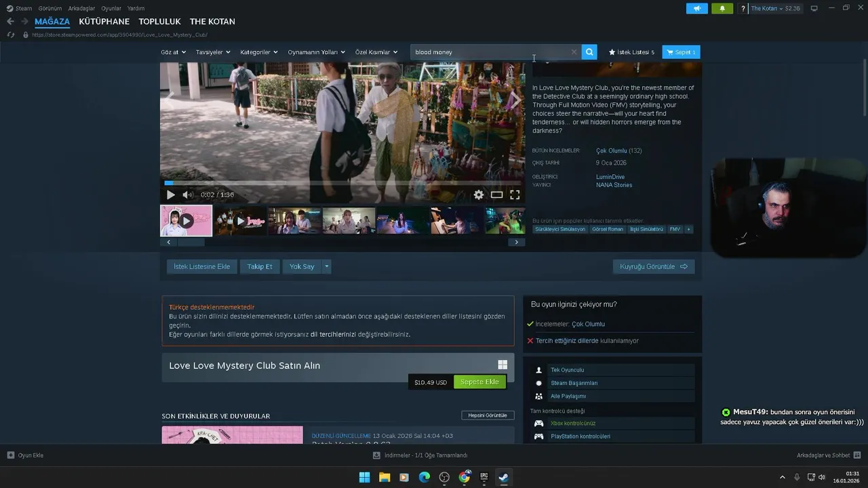Click the magnifier search button
Image resolution: width=868 pixels, height=488 pixels.
pyautogui.click(x=589, y=52)
